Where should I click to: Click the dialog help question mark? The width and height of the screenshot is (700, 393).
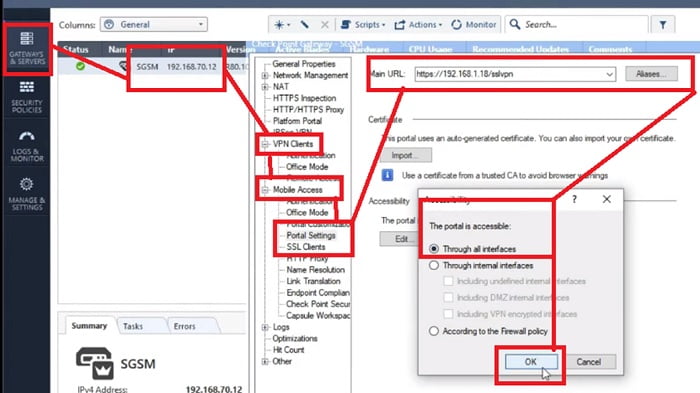point(575,199)
